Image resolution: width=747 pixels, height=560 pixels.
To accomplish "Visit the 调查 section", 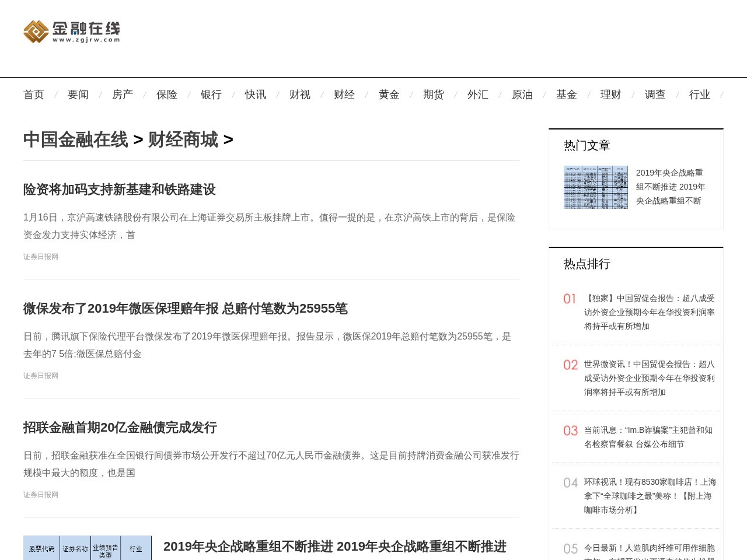I will point(655,94).
